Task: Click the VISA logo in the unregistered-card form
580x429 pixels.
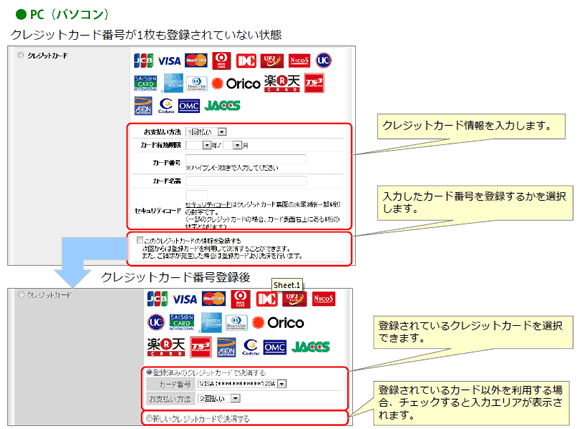Action: pos(169,61)
